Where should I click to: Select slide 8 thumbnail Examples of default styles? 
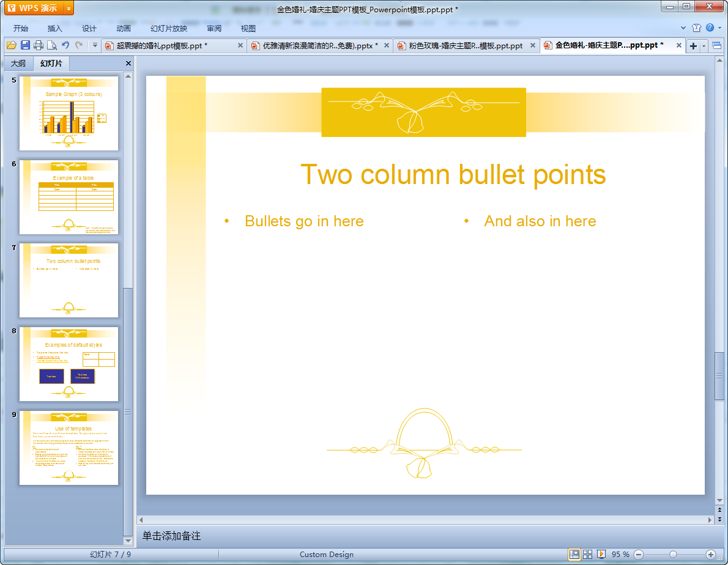point(69,364)
